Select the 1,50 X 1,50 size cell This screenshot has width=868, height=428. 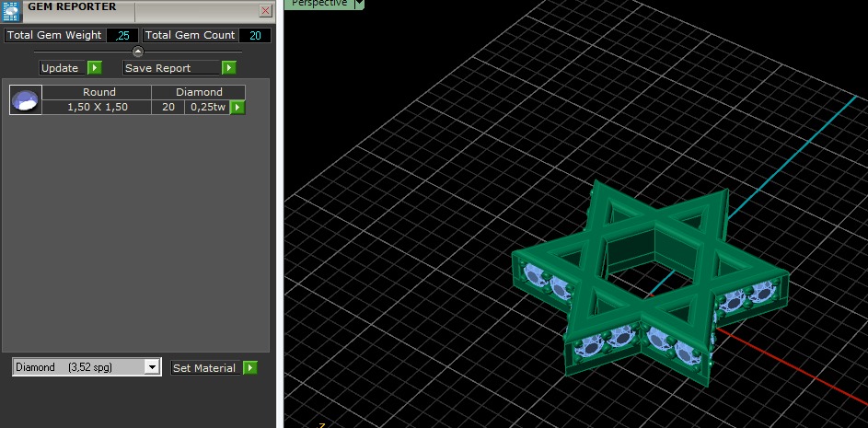click(x=98, y=108)
